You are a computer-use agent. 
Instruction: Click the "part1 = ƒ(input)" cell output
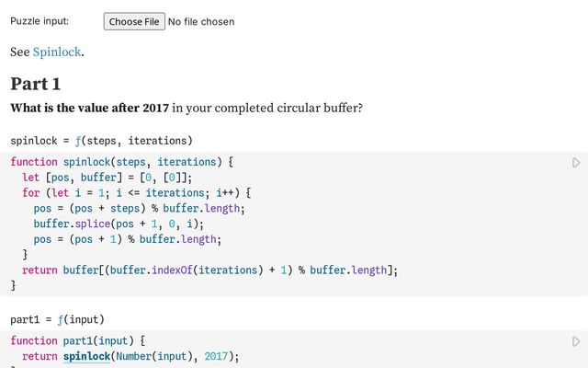[57, 319]
